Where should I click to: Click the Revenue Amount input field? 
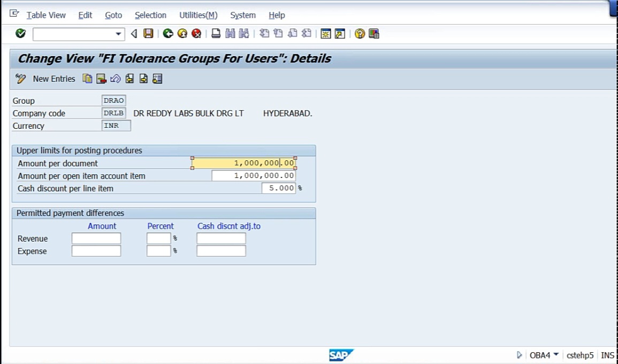[x=96, y=238]
